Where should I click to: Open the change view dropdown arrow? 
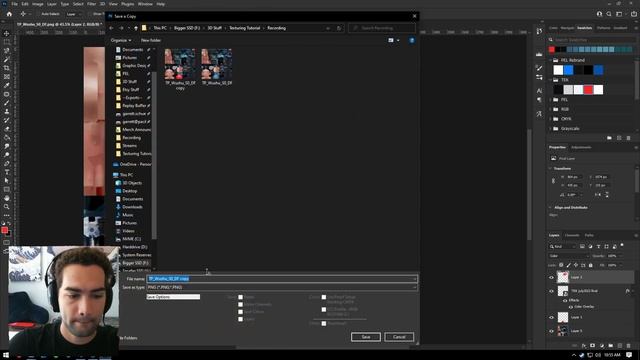point(398,40)
